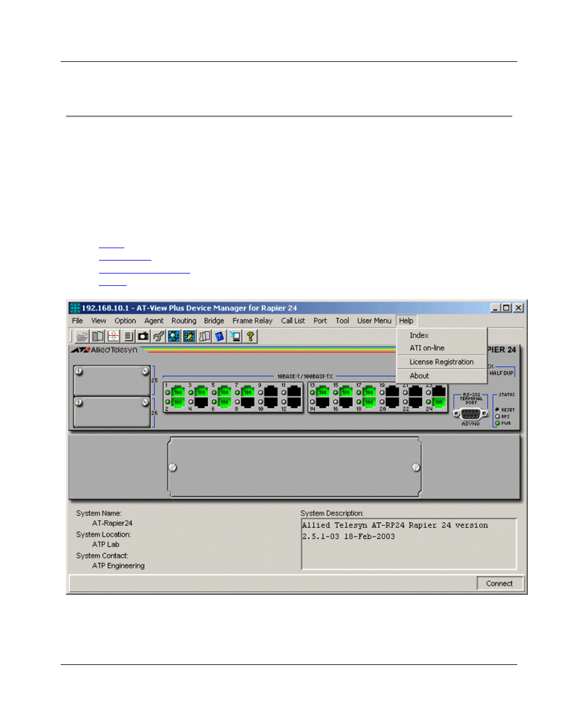Click inside the System Description text box
This screenshot has width=562, height=728.
coord(409,544)
